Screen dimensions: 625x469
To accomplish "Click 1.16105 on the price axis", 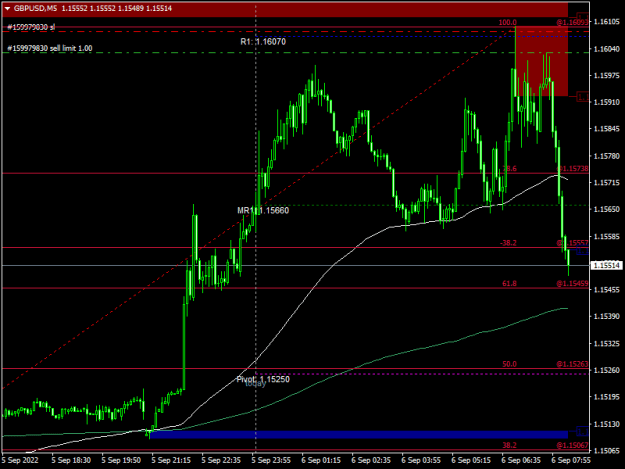I will (x=607, y=22).
